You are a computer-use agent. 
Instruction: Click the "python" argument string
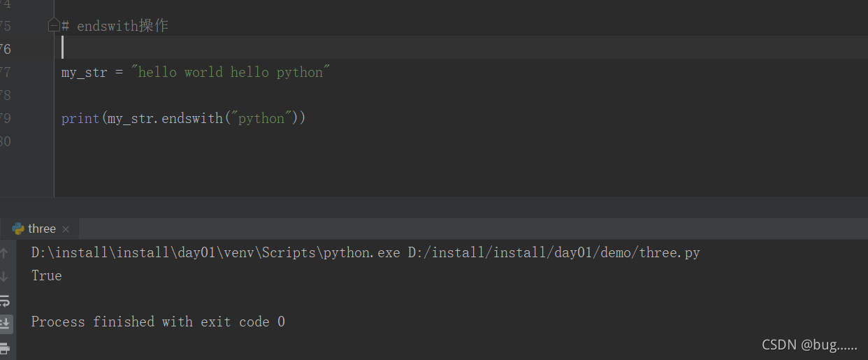tap(261, 118)
